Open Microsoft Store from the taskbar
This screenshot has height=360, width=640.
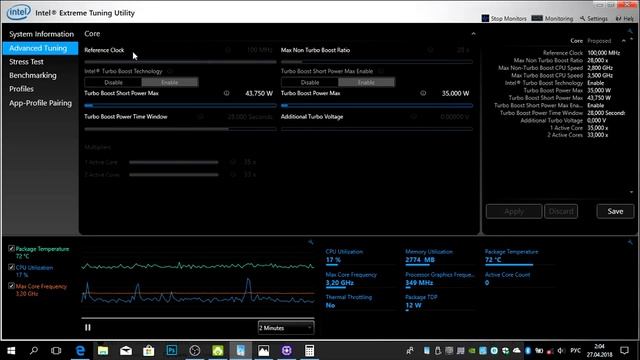point(149,351)
